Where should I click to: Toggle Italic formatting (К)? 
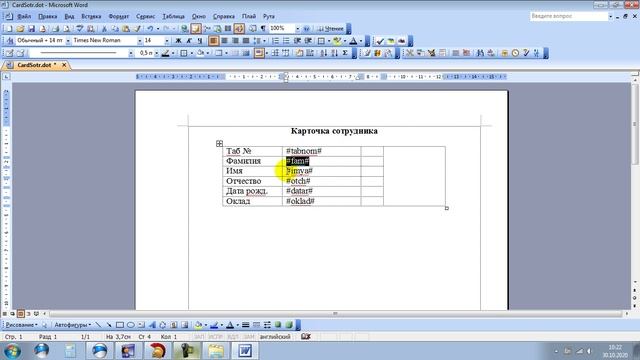tap(189, 41)
